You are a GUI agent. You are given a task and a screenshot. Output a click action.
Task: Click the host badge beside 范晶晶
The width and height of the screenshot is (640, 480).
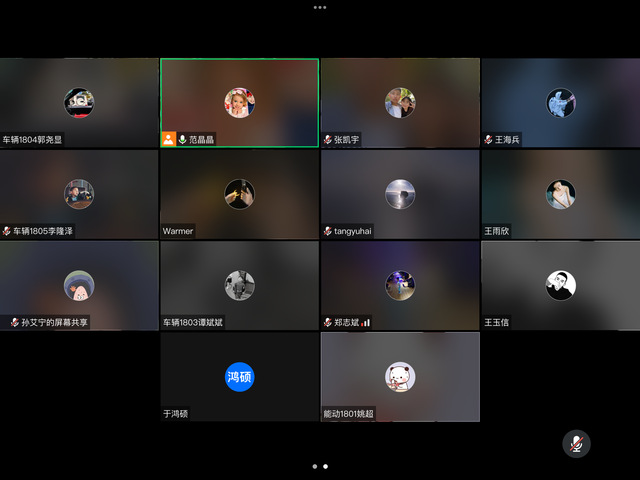(x=168, y=139)
